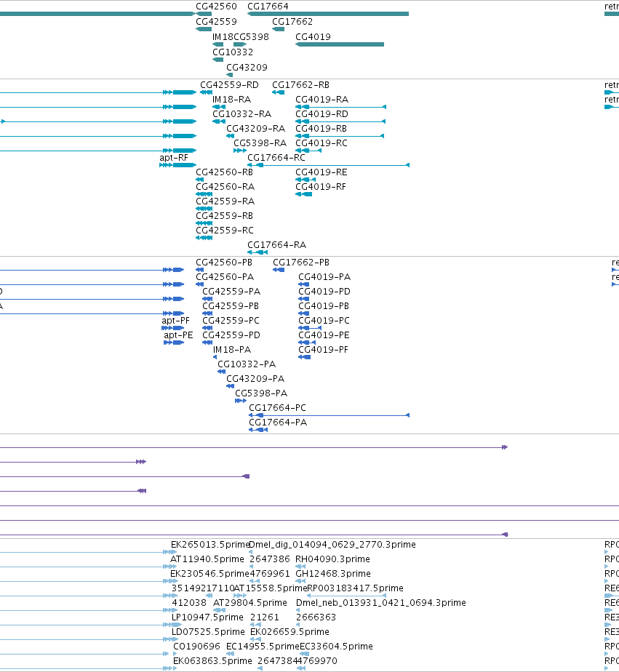Click alignment label 2666363

point(316,617)
